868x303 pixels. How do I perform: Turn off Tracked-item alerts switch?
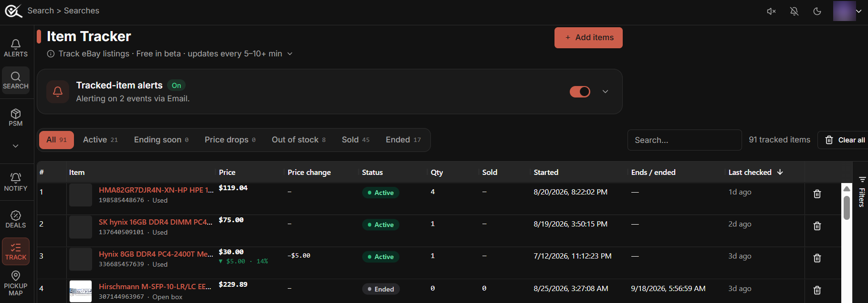click(x=580, y=92)
